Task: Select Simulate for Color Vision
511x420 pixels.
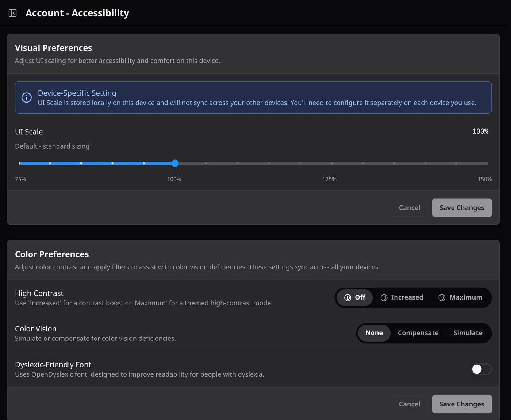Action: pos(468,333)
